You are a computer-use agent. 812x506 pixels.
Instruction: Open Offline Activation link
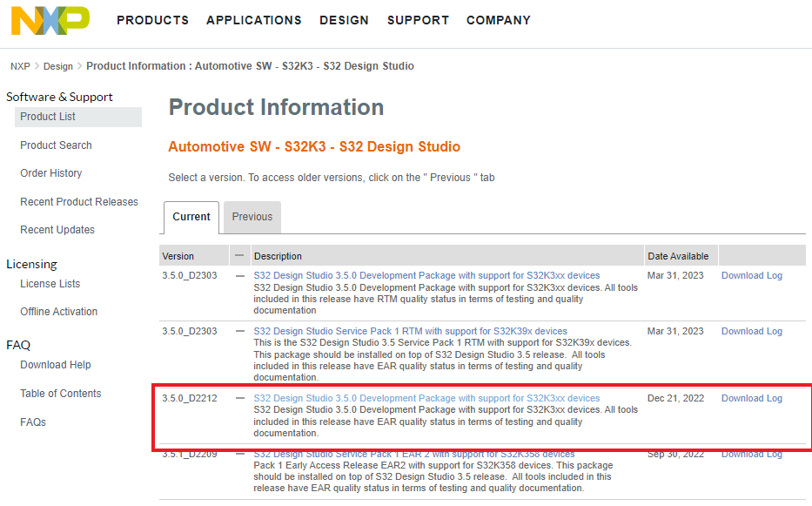pyautogui.click(x=59, y=312)
